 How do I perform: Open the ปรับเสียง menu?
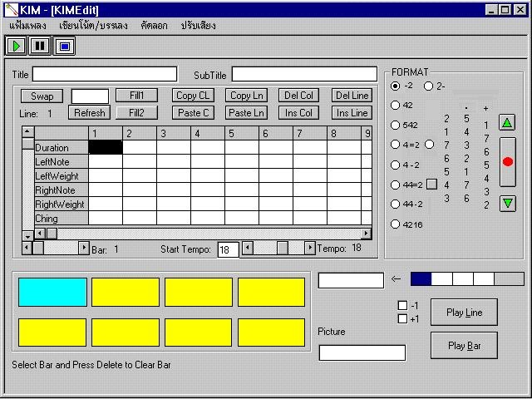[198, 26]
